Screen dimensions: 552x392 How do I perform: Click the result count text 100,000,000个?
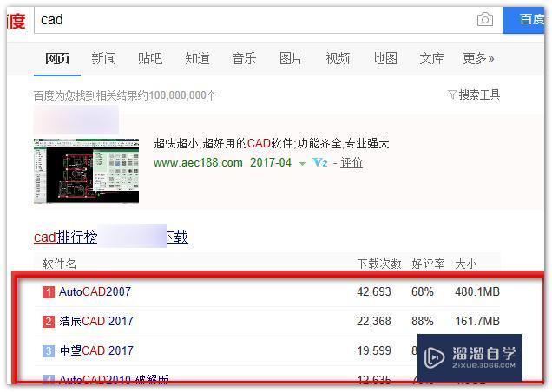tap(182, 95)
